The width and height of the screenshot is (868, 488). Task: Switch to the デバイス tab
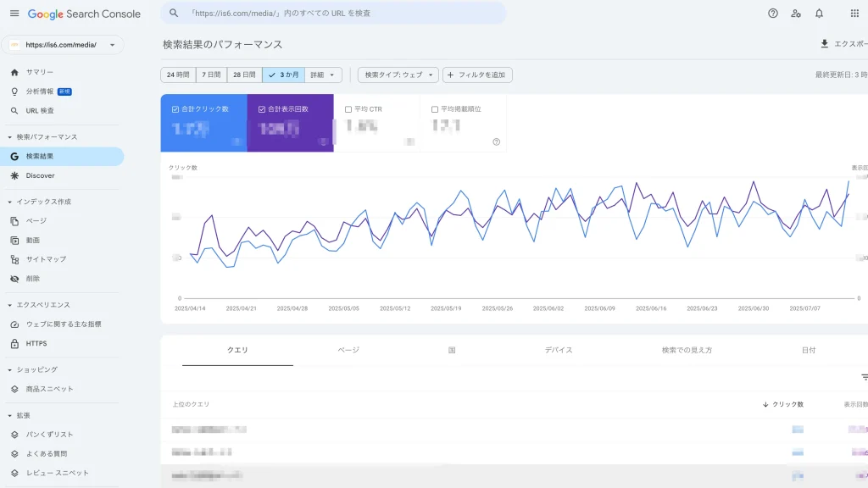pyautogui.click(x=558, y=350)
